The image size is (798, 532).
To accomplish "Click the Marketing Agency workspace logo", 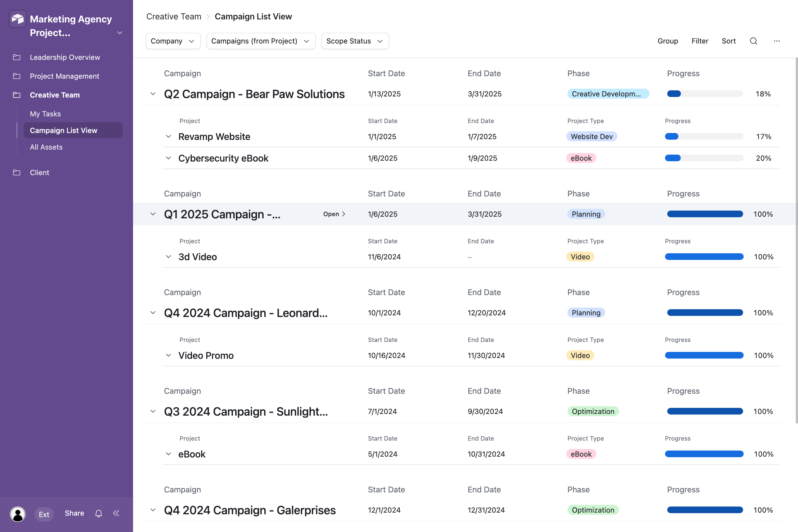I will (18, 19).
